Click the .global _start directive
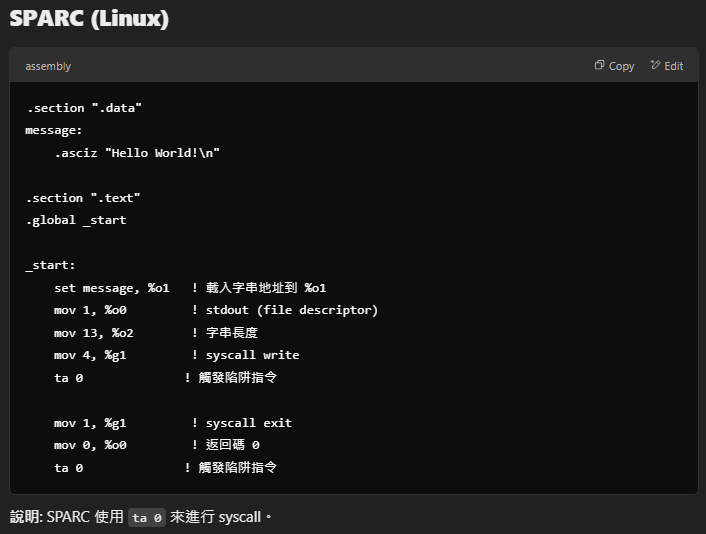The height and width of the screenshot is (534, 706). coord(76,220)
